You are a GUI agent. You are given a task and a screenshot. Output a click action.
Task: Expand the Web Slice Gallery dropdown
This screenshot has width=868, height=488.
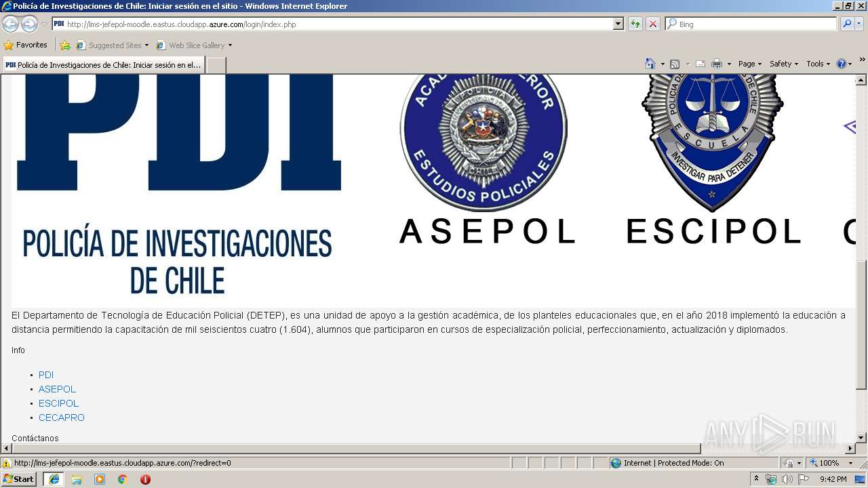point(230,45)
